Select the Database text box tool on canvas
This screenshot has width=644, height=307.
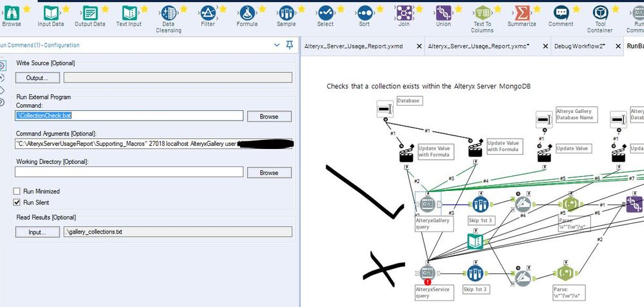point(385,109)
